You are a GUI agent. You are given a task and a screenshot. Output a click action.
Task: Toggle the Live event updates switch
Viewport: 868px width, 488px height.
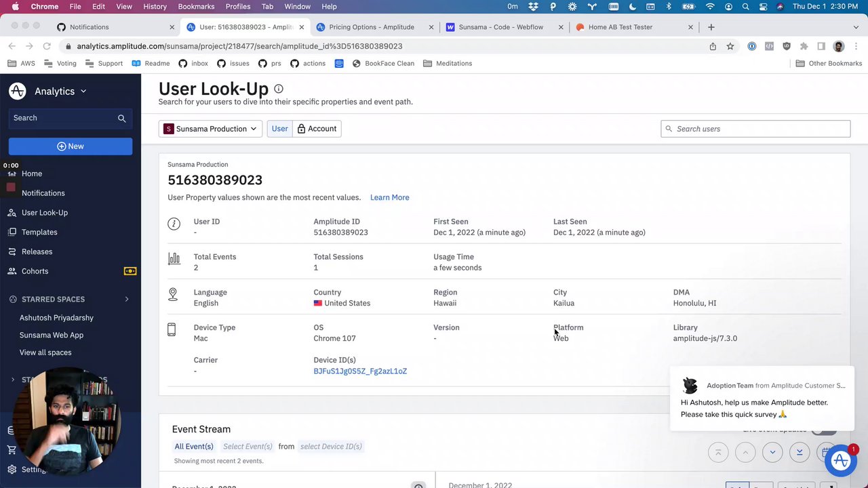824,430
